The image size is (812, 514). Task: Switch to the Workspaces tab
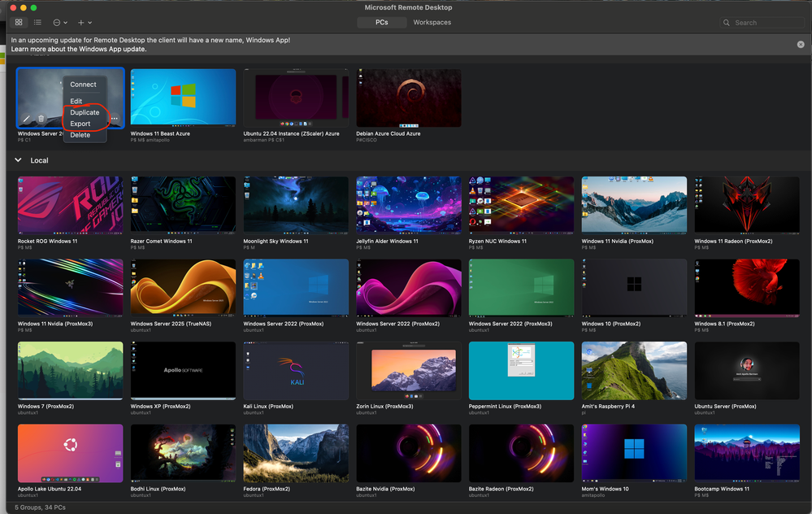coord(432,22)
